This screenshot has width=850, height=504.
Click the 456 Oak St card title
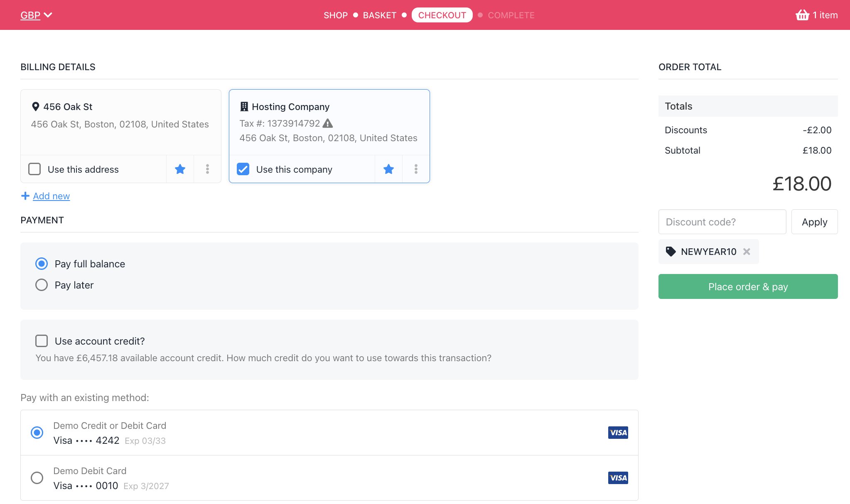68,107
